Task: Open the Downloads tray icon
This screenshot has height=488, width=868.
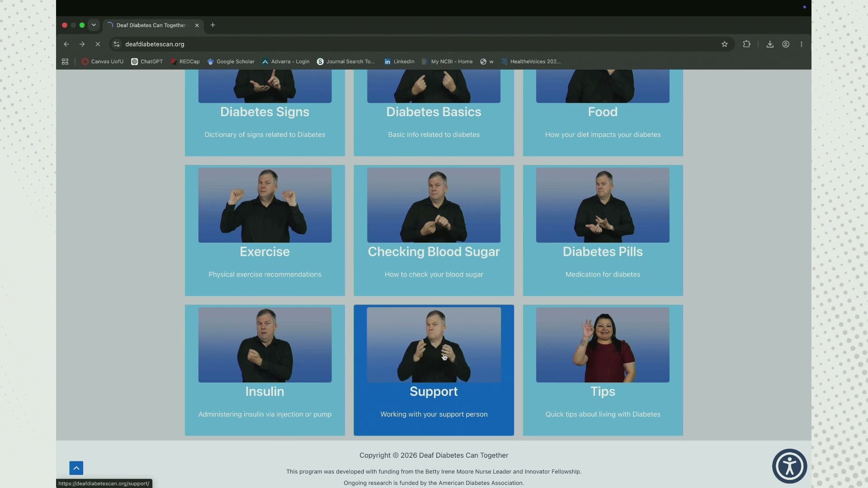Action: tap(770, 44)
